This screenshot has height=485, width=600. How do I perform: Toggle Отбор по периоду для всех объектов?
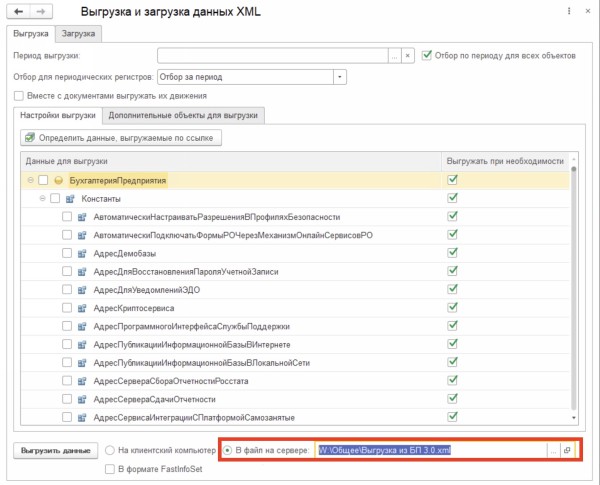pyautogui.click(x=427, y=56)
